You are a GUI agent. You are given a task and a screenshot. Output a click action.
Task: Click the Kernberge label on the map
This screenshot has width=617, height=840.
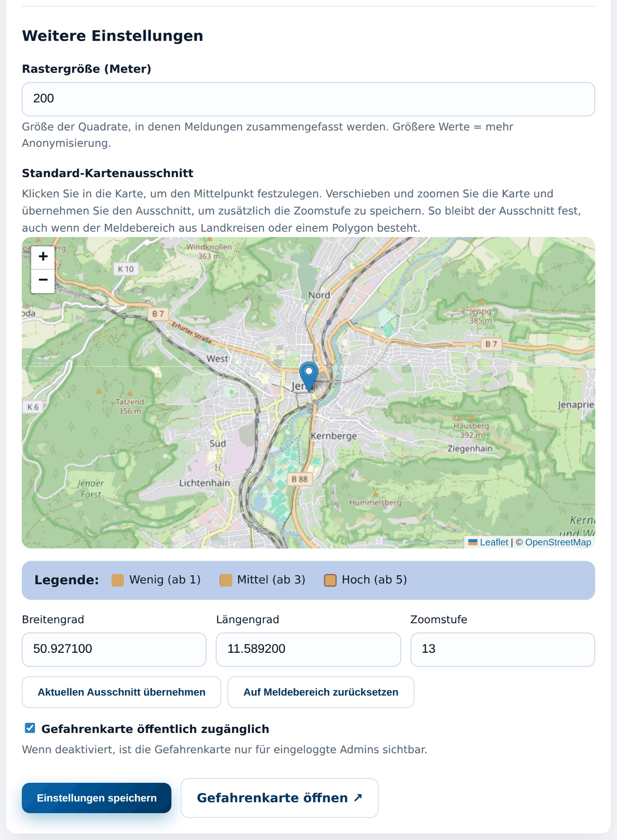[334, 436]
